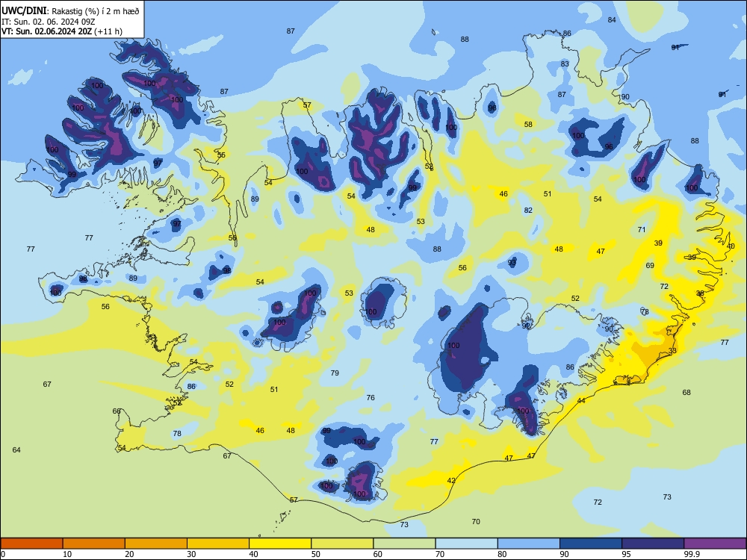Image resolution: width=747 pixels, height=560 pixels.
Task: Click the humidity value '33' on map
Action: pyautogui.click(x=672, y=350)
